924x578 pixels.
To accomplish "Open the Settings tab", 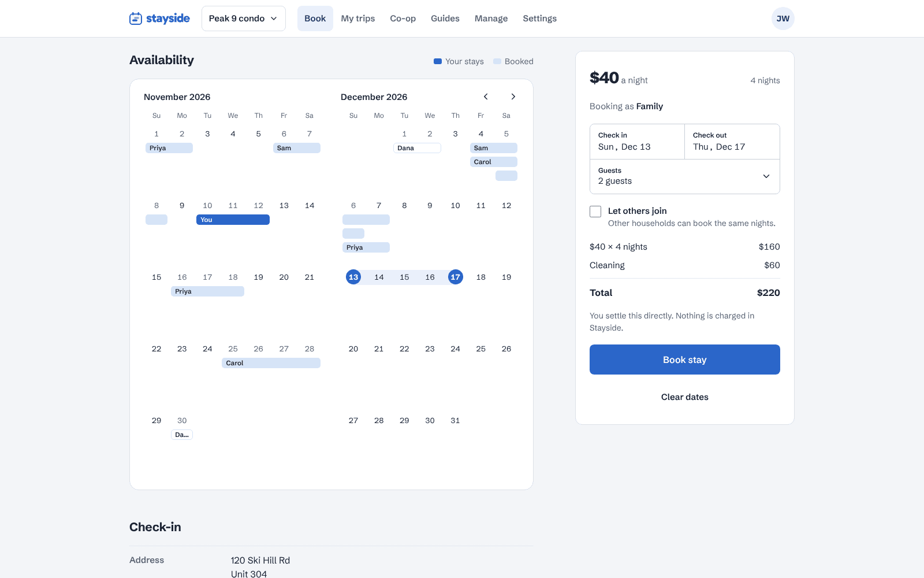I will [x=540, y=18].
